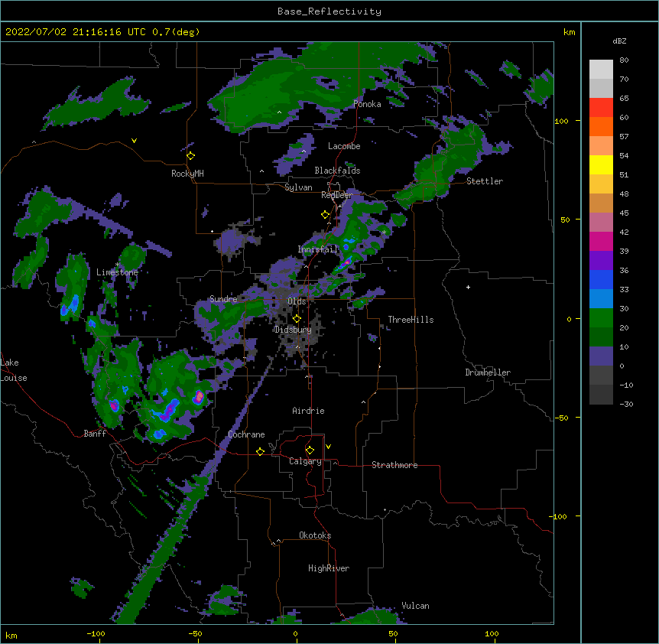Click the Strathmore label

[394, 465]
